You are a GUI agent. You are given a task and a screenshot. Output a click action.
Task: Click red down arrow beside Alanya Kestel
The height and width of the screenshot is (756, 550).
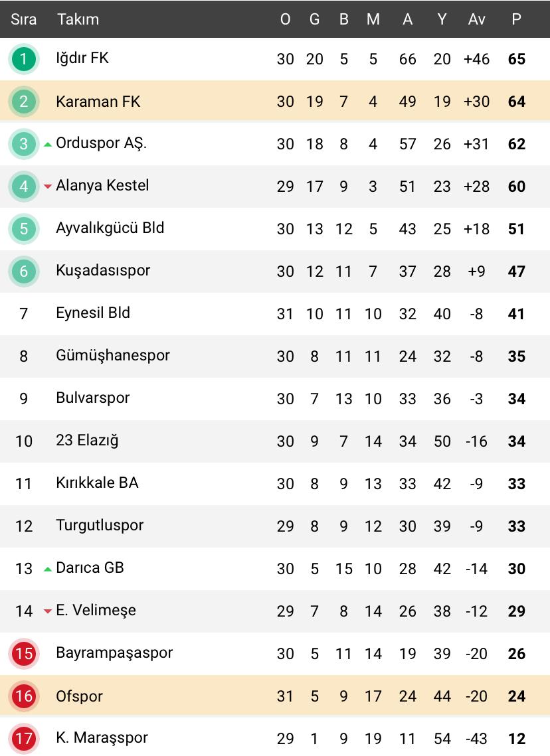point(48,187)
